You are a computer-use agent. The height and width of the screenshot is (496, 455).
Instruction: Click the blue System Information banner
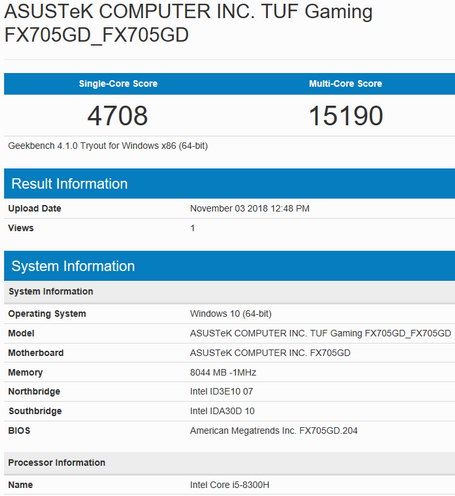[229, 266]
